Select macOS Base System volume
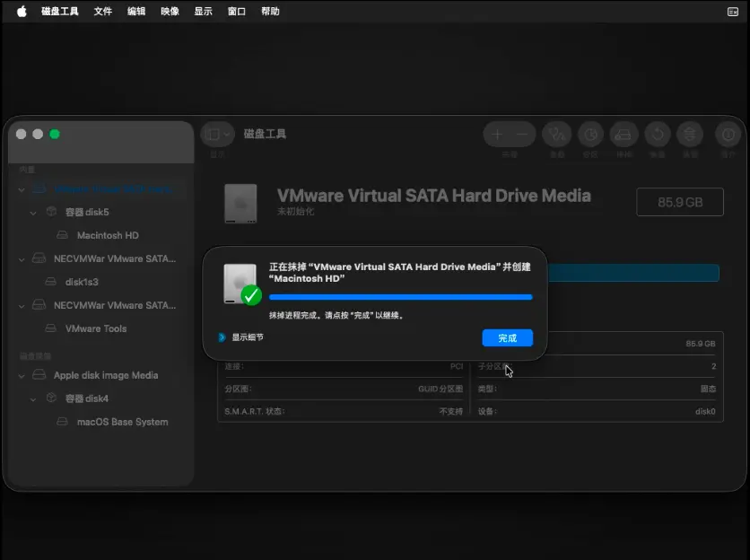Viewport: 750px width, 560px height. [122, 422]
